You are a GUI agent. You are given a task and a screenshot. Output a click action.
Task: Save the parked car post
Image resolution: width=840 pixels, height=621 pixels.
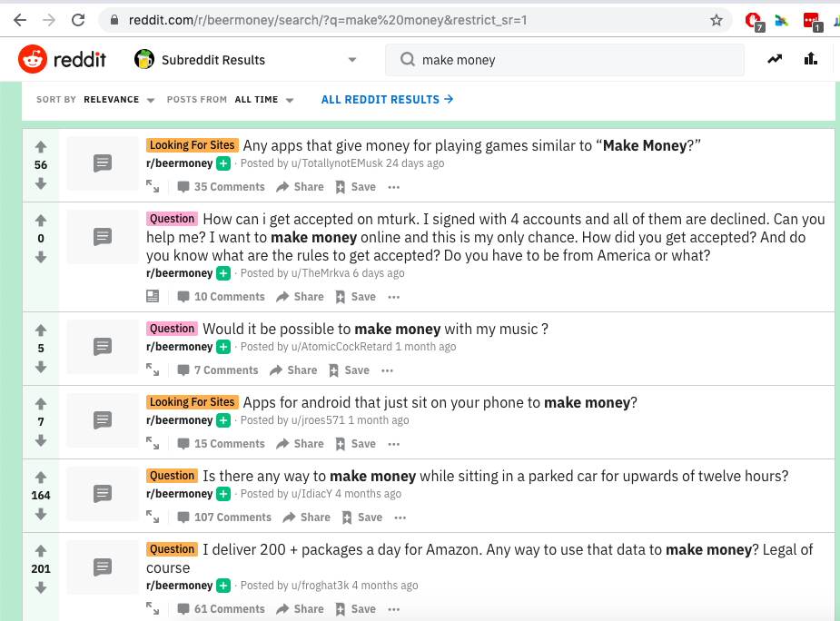pyautogui.click(x=362, y=517)
